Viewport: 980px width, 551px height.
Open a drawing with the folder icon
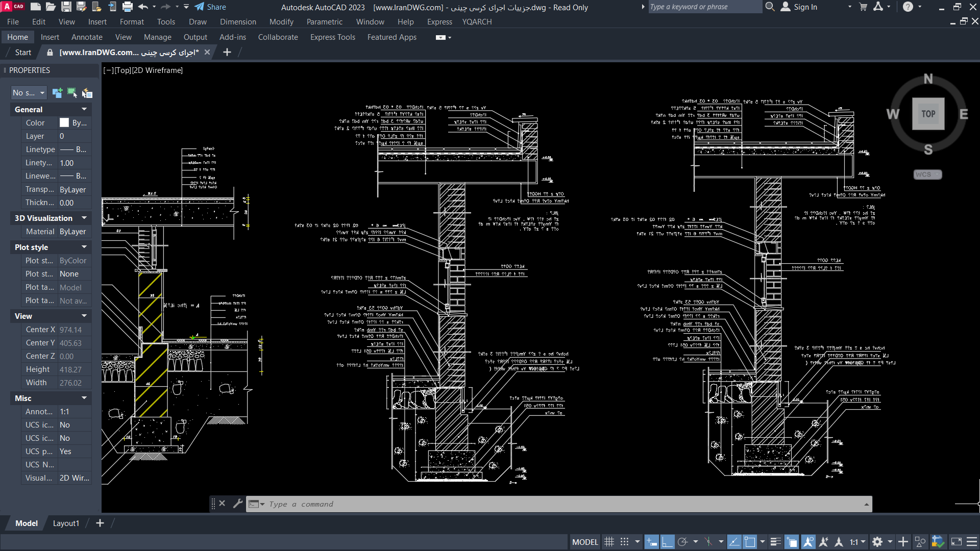click(x=51, y=7)
